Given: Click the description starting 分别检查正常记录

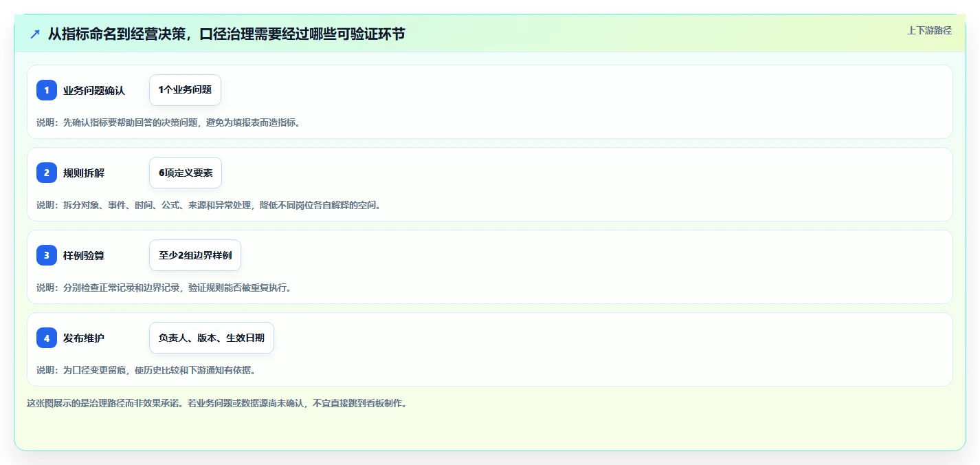Looking at the screenshot, I should tap(164, 288).
